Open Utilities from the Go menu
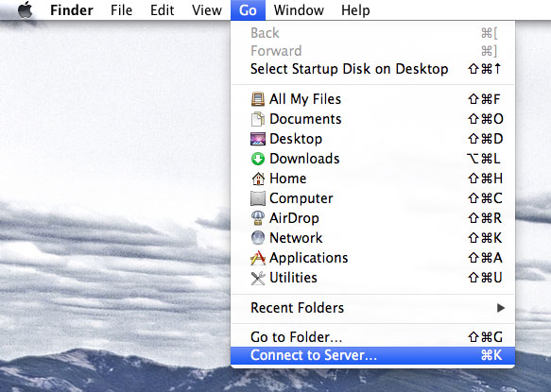The image size is (551, 392). pos(372,278)
